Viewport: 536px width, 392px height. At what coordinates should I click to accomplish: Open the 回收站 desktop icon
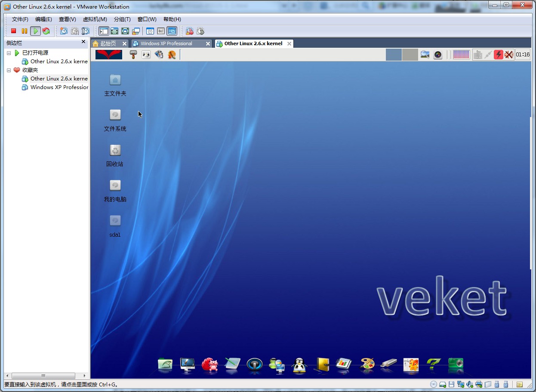[115, 155]
